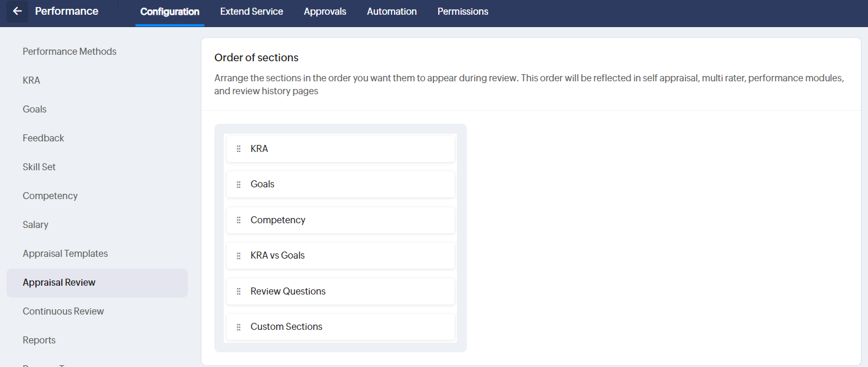The height and width of the screenshot is (367, 868).
Task: Open Performance Methods in the sidebar
Action: coord(69,51)
